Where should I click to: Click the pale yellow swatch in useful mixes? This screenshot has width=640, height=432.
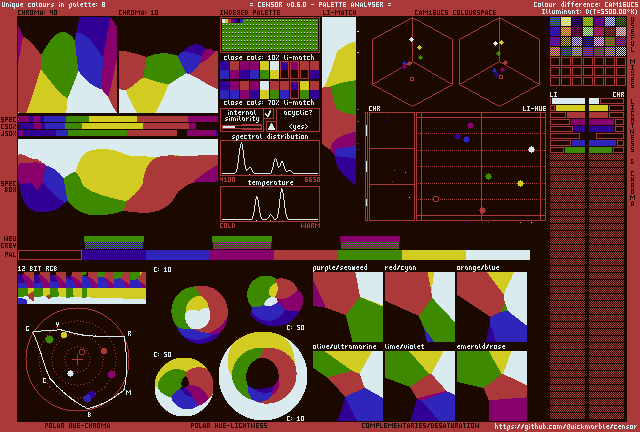coord(566,21)
